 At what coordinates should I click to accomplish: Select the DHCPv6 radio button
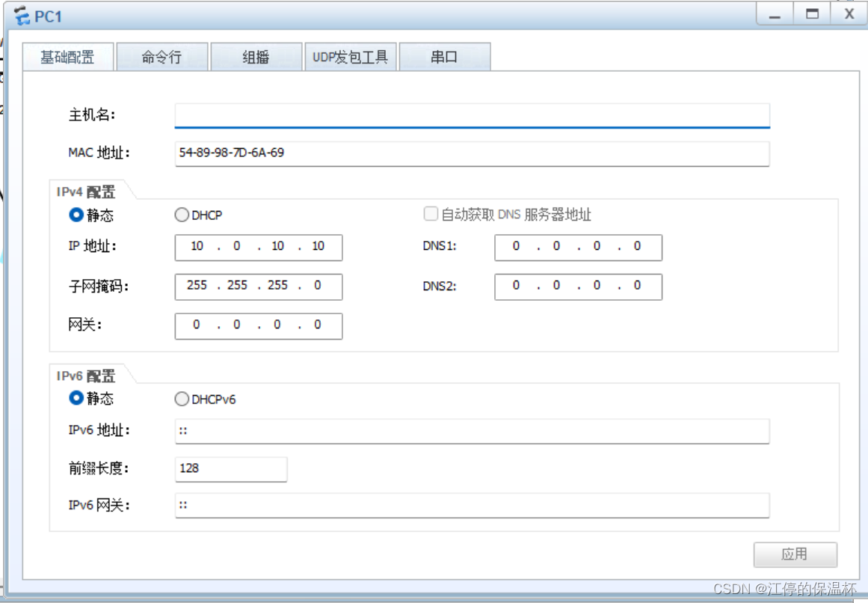(x=182, y=399)
